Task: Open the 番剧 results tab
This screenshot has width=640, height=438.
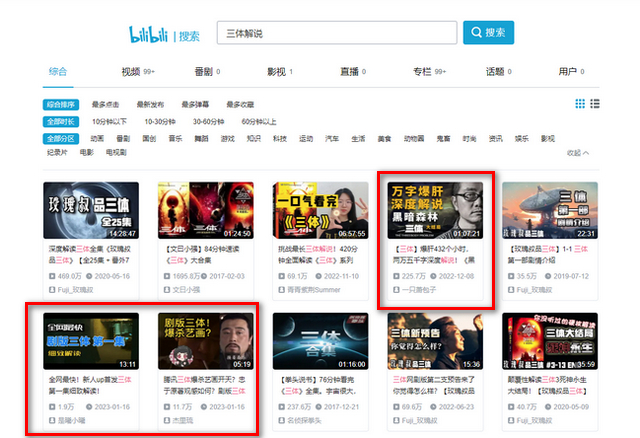Action: point(207,72)
